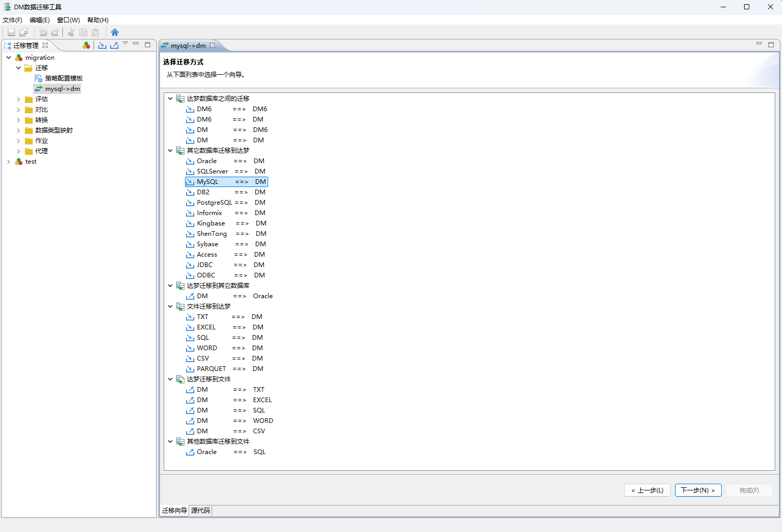Select the EXCEL ==> DM wizard
The height and width of the screenshot is (532, 782).
(x=225, y=327)
